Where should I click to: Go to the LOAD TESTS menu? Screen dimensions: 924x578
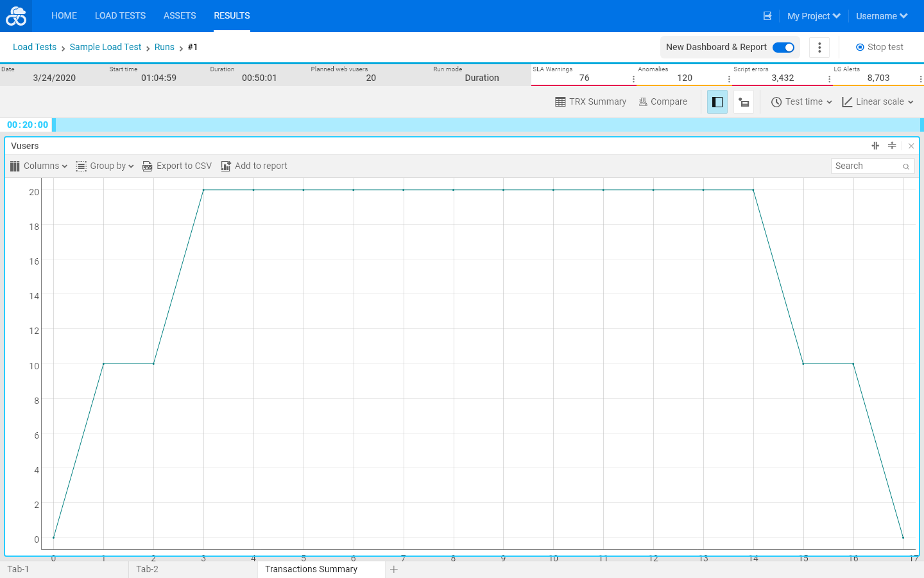click(120, 16)
